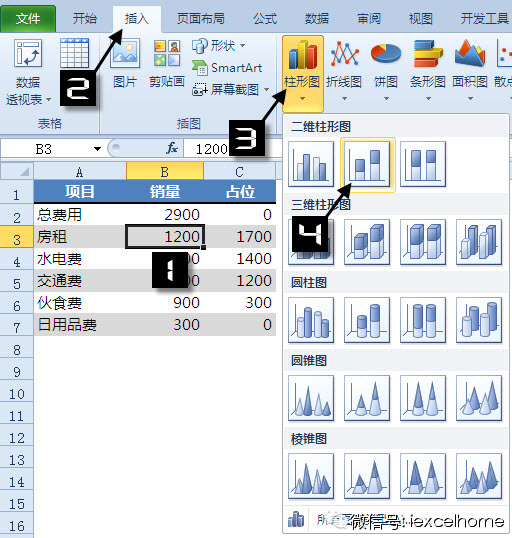Switch to the 开始 Home tab

click(x=85, y=19)
